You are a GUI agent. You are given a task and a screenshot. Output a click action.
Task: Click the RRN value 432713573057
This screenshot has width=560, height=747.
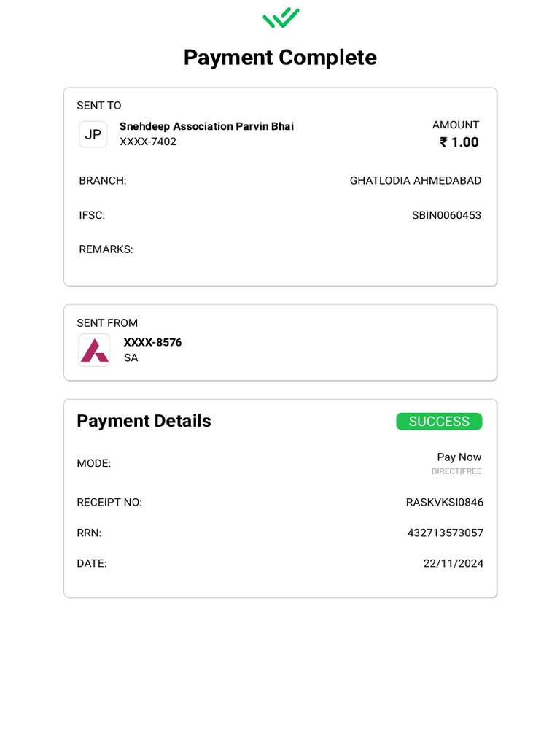click(x=446, y=533)
